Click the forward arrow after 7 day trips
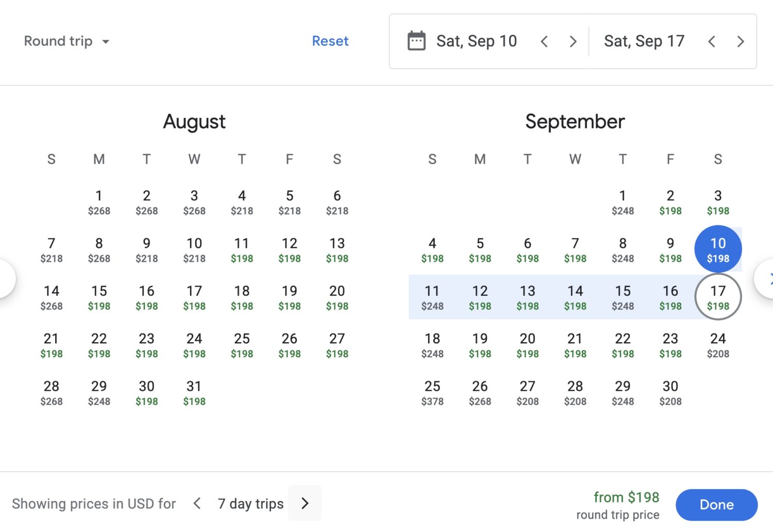 tap(305, 503)
